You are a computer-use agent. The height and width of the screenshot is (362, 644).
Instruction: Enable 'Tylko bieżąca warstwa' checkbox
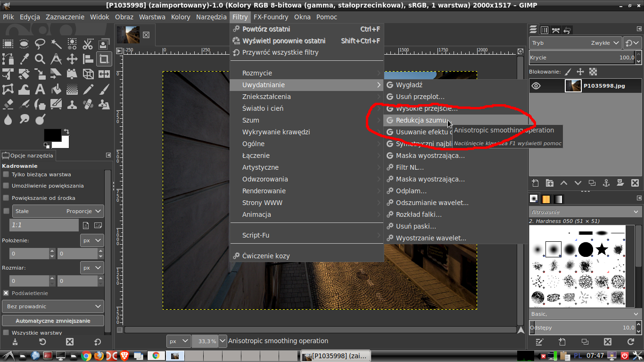6,174
